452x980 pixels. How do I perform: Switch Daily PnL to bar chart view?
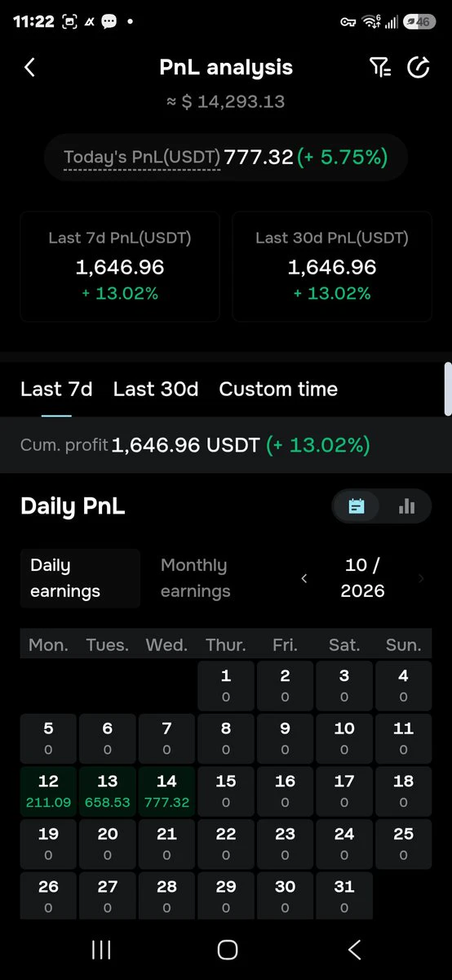(x=406, y=507)
